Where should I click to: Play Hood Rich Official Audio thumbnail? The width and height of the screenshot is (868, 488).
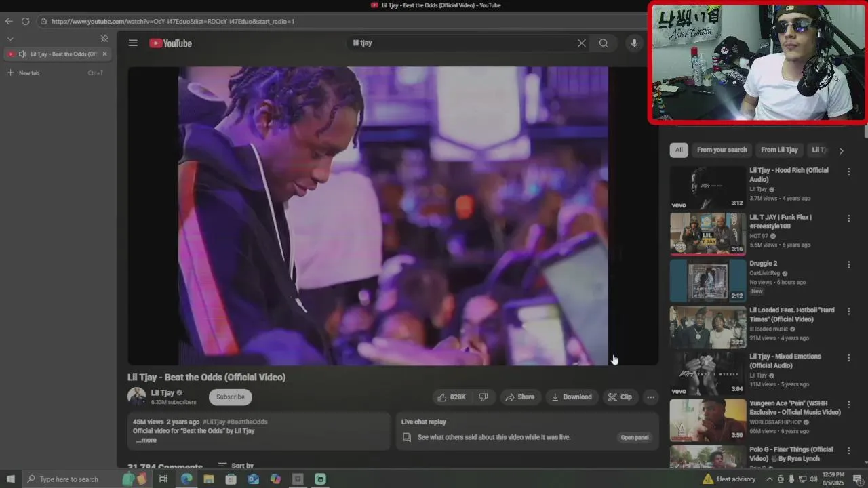pos(708,188)
